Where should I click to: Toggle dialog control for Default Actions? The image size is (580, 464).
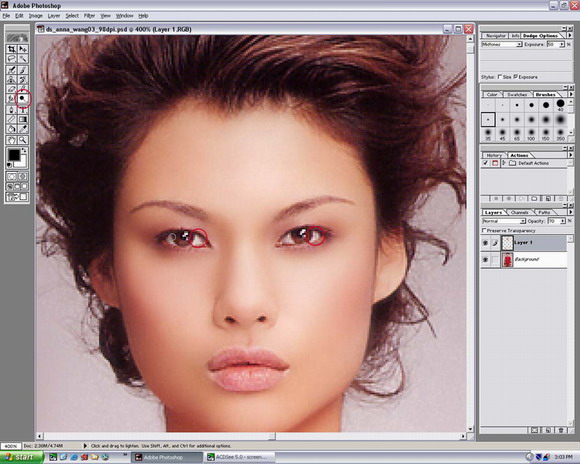(x=495, y=163)
